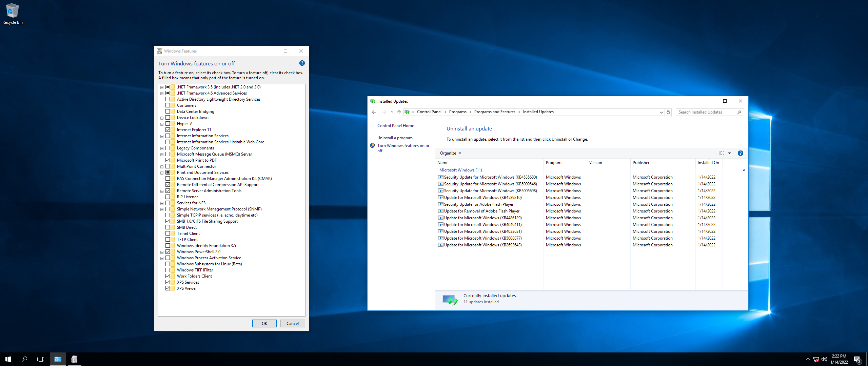Click the shield icon beside Turn Windows features
Screen dimensions: 868x366
pos(372,146)
